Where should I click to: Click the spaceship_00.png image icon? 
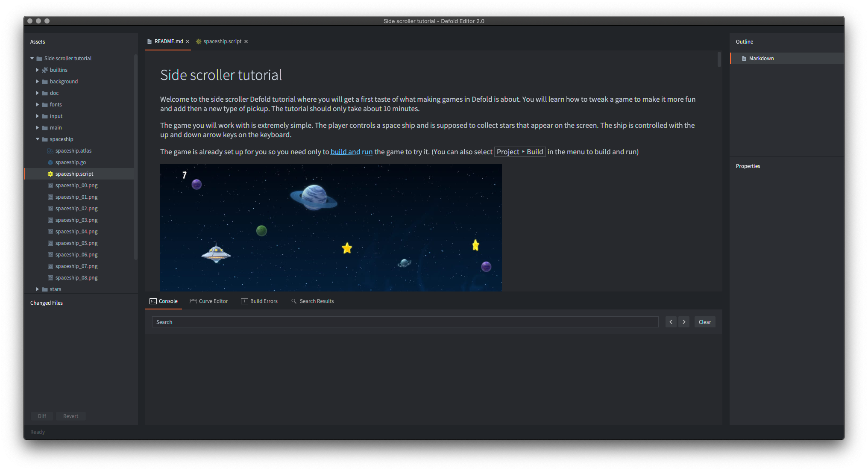[50, 185]
